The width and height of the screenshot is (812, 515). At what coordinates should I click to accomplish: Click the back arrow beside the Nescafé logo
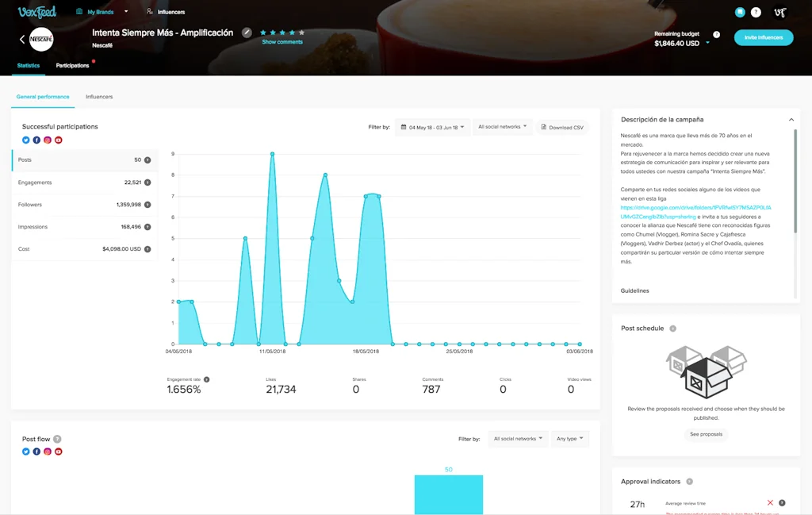click(x=21, y=39)
